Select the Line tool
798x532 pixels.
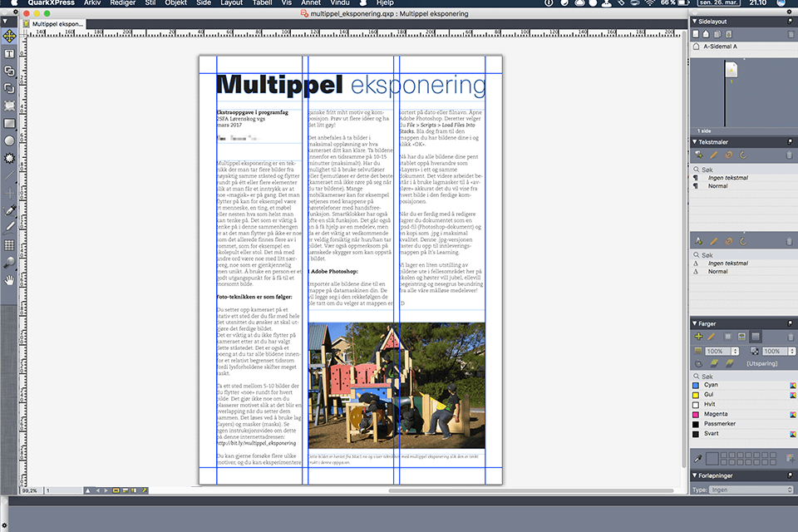pos(9,175)
